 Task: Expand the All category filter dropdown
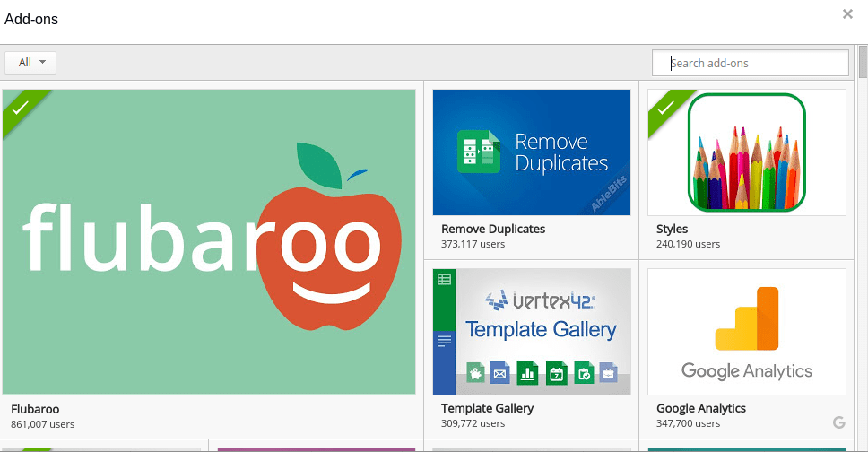coord(30,63)
